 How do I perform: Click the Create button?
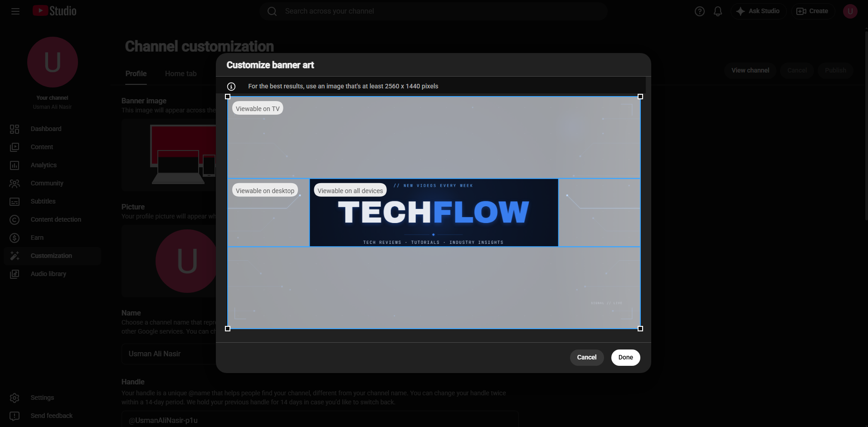813,11
